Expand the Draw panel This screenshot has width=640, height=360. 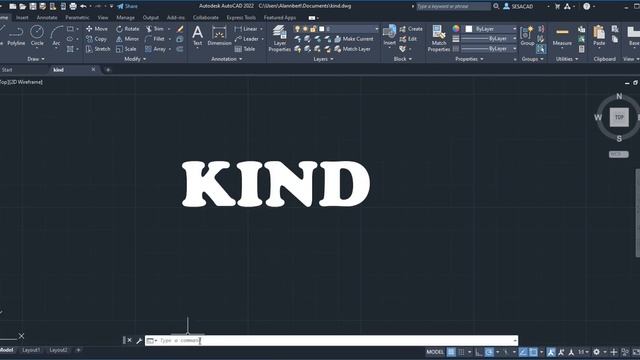tap(36, 59)
